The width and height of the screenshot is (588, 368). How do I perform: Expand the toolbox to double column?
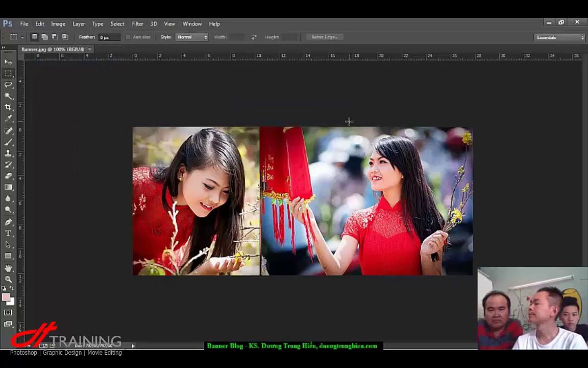pos(4,48)
